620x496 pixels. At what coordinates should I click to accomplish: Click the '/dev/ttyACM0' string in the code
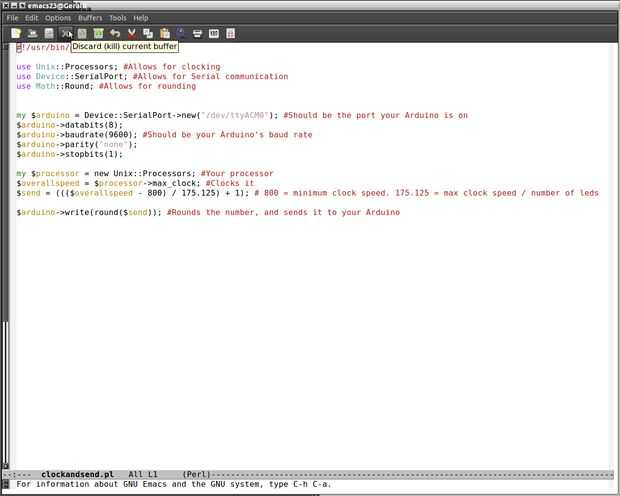point(235,115)
